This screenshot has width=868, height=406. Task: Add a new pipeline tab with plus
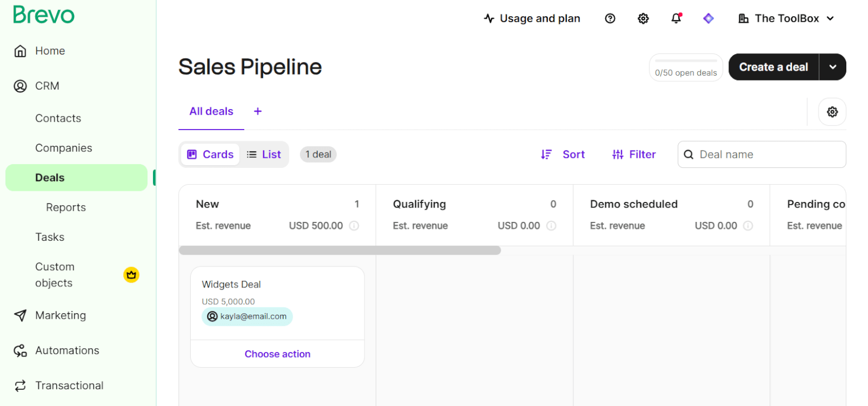pyautogui.click(x=258, y=111)
